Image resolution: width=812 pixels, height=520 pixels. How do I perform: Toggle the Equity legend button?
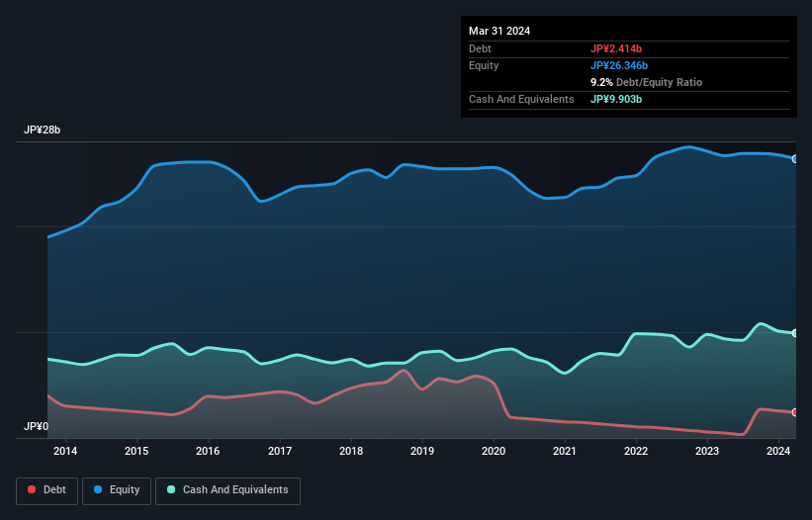[117, 490]
